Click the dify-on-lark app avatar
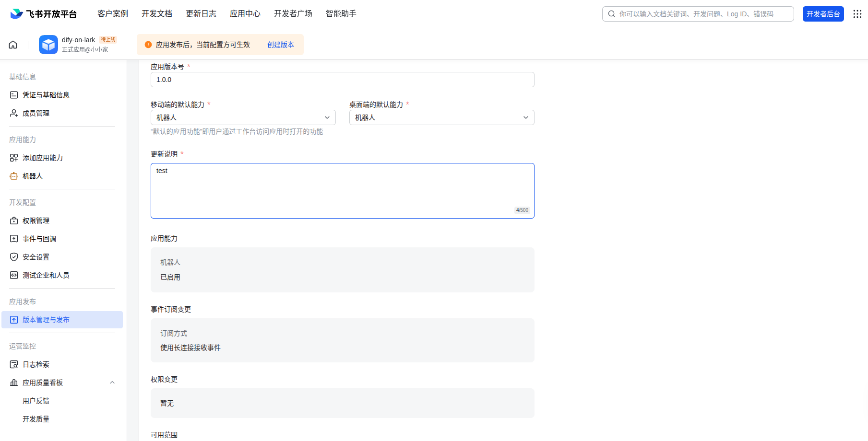The width and height of the screenshot is (868, 441). [x=48, y=44]
